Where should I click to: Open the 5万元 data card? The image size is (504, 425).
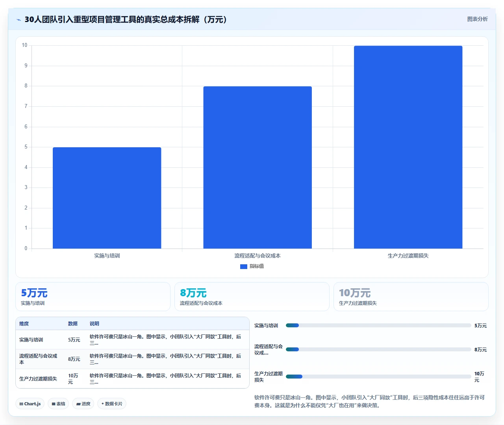pos(93,297)
